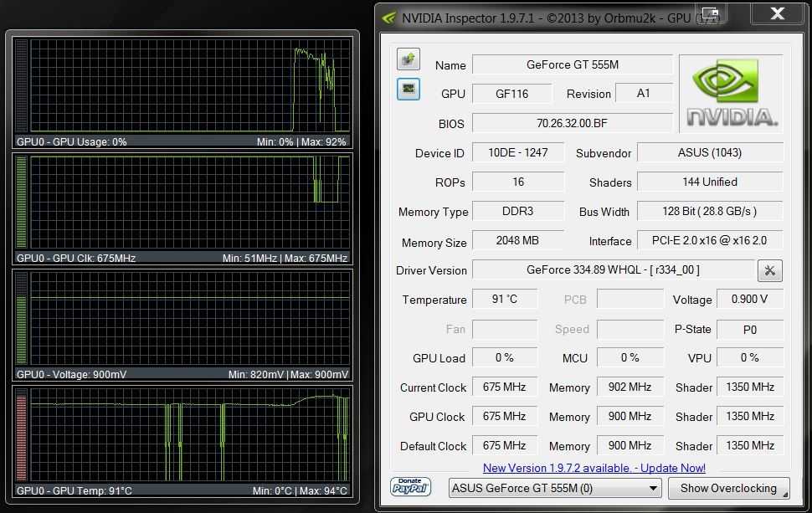The width and height of the screenshot is (812, 513).
Task: Click the ROPs value 16
Action: click(518, 182)
